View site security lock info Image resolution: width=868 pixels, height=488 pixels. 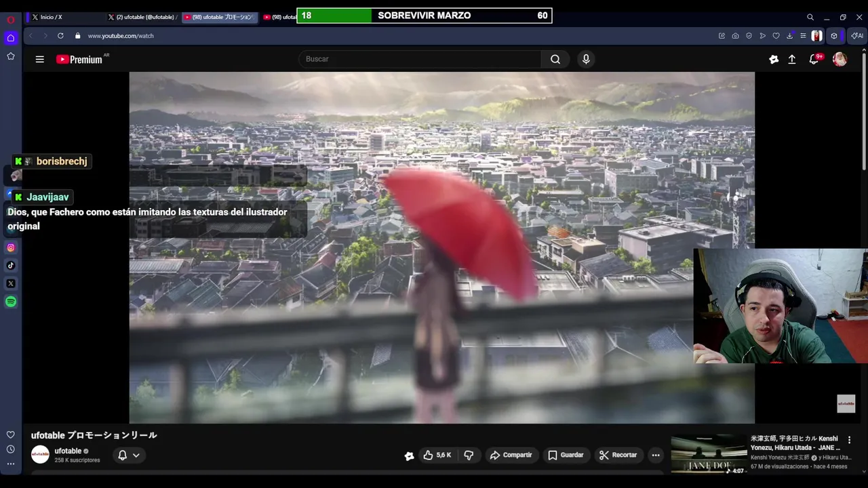pyautogui.click(x=77, y=36)
